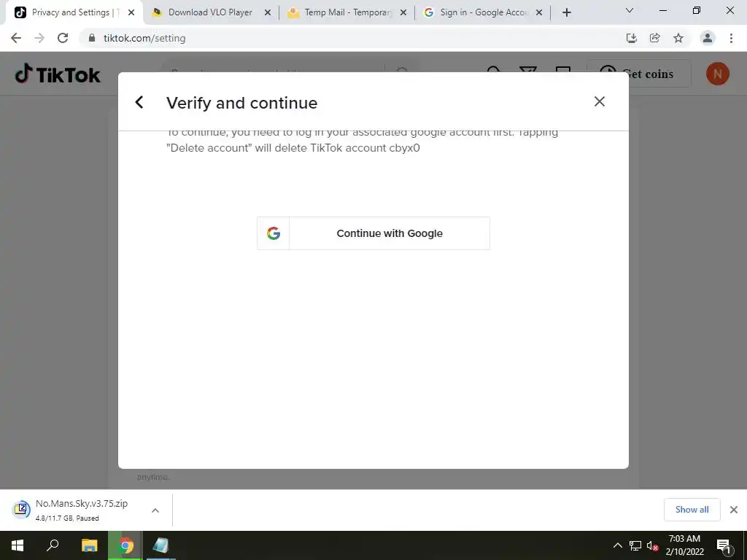Open the tab search dropdown chevron
The height and width of the screenshot is (560, 747).
click(630, 10)
